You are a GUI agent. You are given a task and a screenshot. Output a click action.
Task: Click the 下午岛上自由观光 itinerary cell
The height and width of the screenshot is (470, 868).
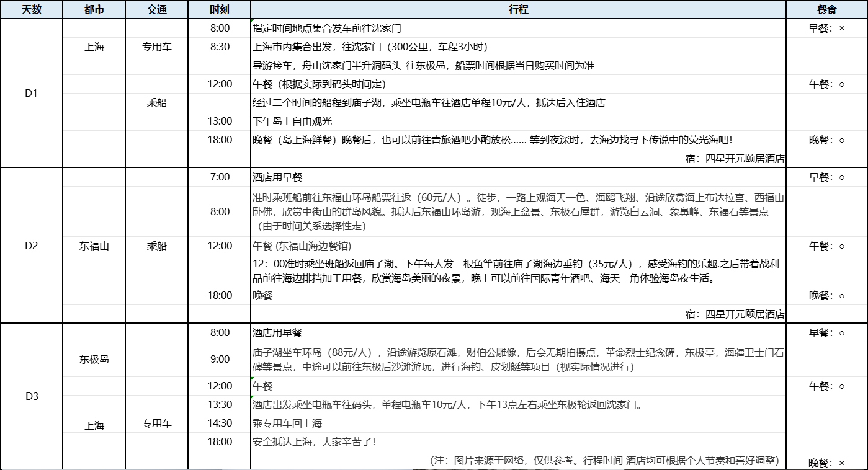[518, 122]
